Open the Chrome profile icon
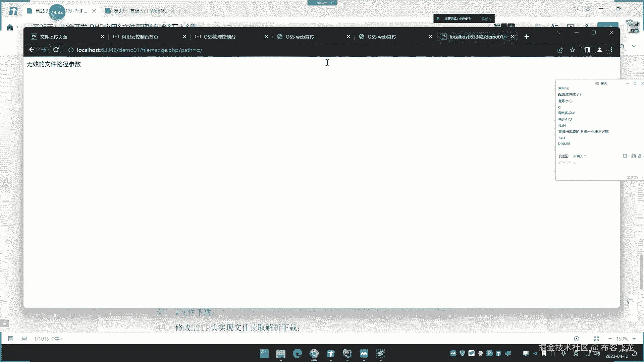 (599, 50)
